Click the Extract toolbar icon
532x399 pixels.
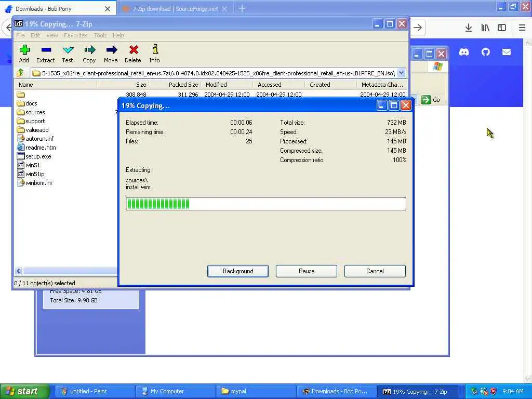coord(46,54)
